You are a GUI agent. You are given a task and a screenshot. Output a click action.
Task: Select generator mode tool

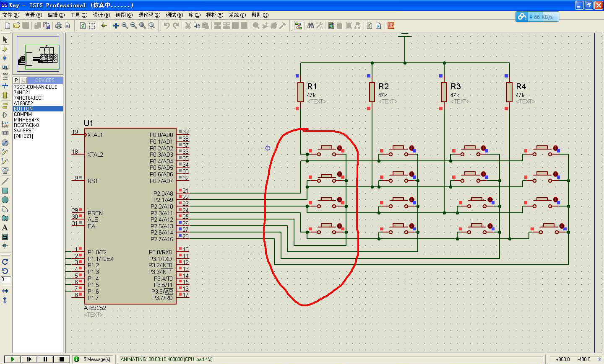pyautogui.click(x=5, y=143)
